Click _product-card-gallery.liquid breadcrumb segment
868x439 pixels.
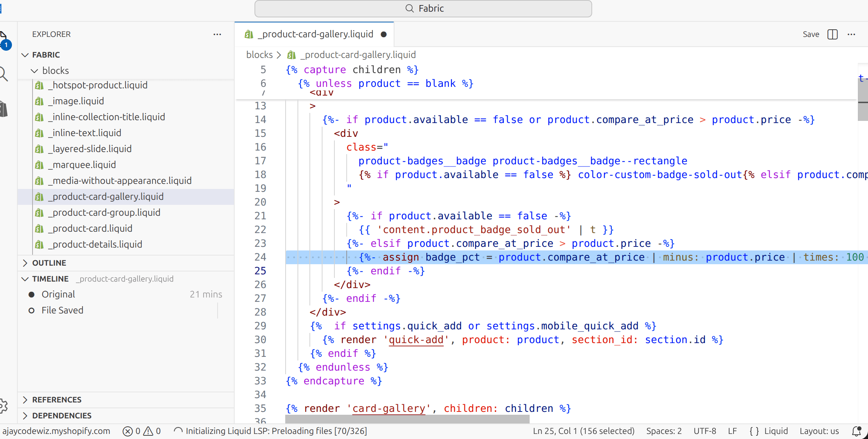coord(358,55)
